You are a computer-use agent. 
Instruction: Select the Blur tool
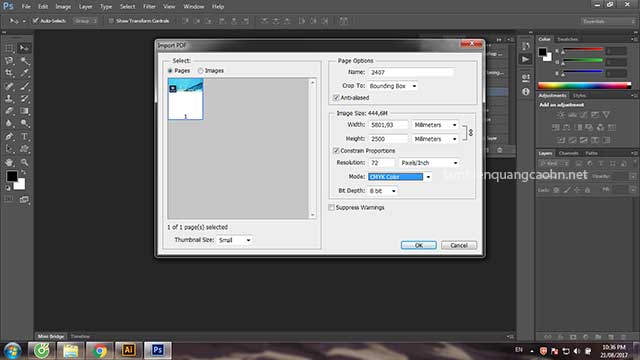coord(9,123)
